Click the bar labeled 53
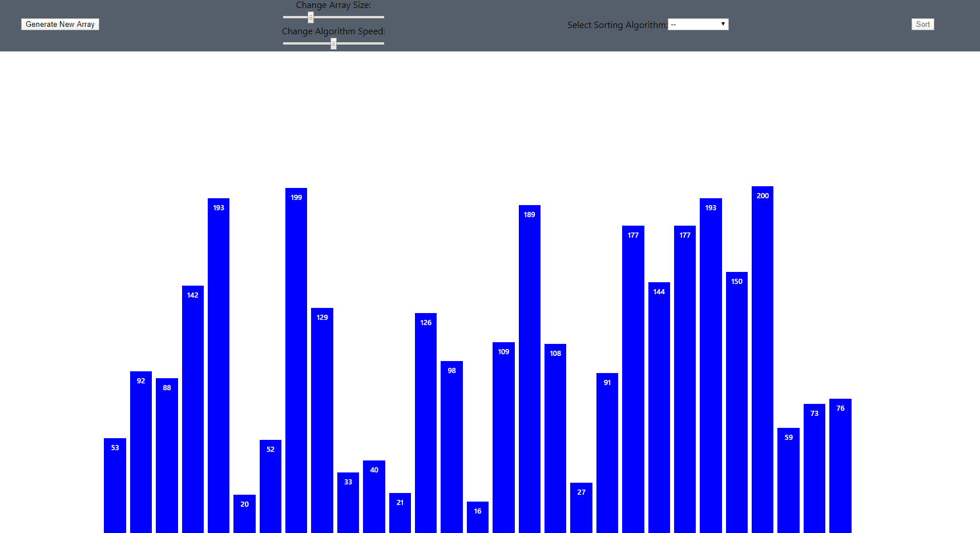The image size is (980, 533). point(115,486)
